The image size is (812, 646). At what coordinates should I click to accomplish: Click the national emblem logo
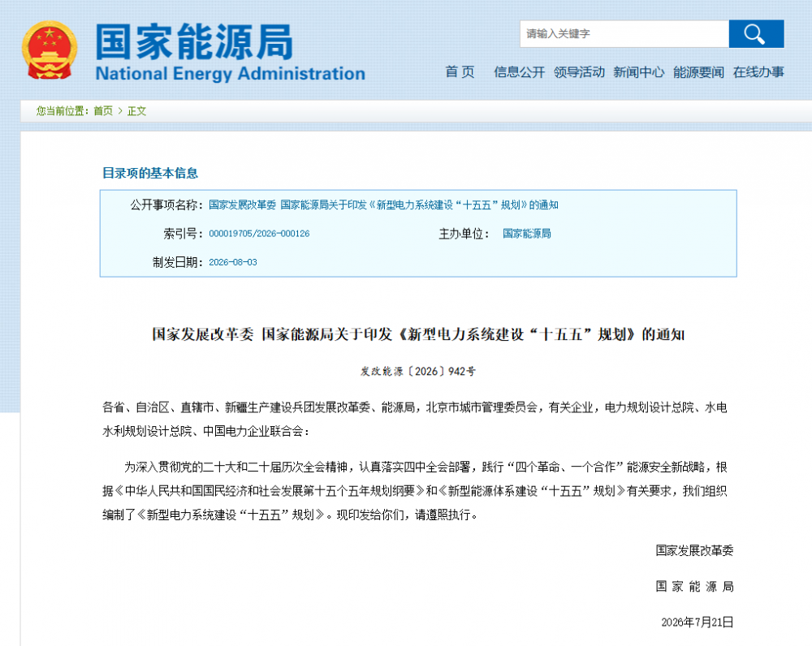(x=50, y=50)
